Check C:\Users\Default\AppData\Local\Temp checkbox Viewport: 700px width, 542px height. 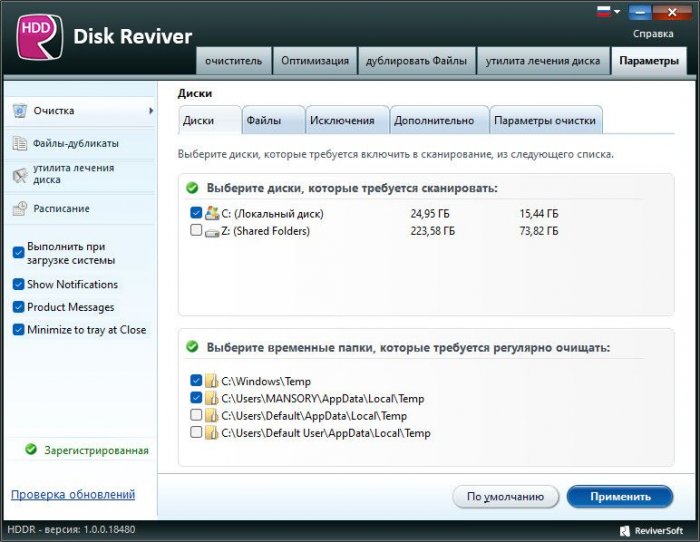[x=196, y=415]
